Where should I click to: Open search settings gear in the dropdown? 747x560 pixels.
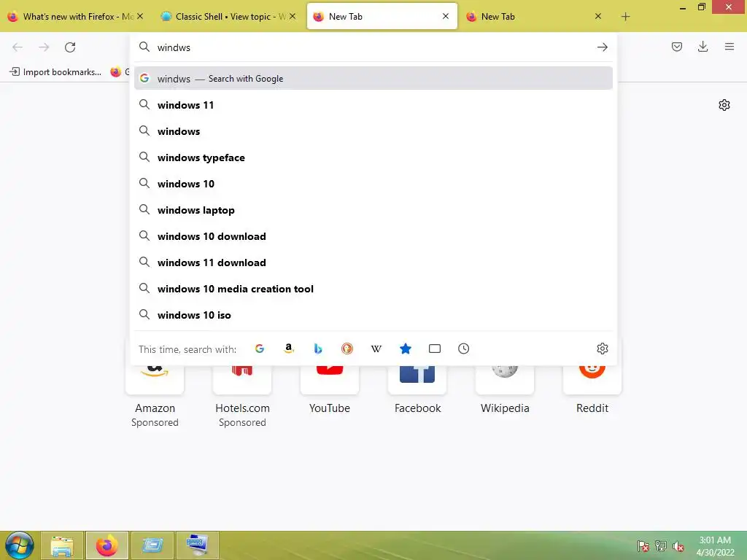point(602,349)
